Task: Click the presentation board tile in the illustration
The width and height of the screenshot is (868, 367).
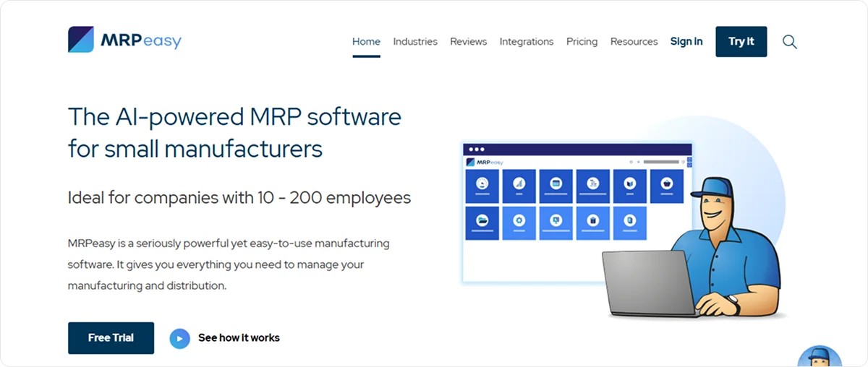Action: click(556, 223)
